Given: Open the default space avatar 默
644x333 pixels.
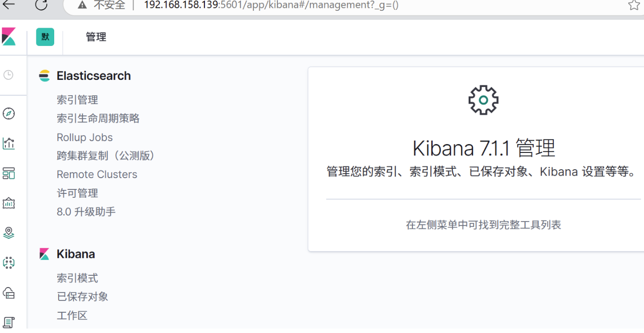Looking at the screenshot, I should coord(45,37).
